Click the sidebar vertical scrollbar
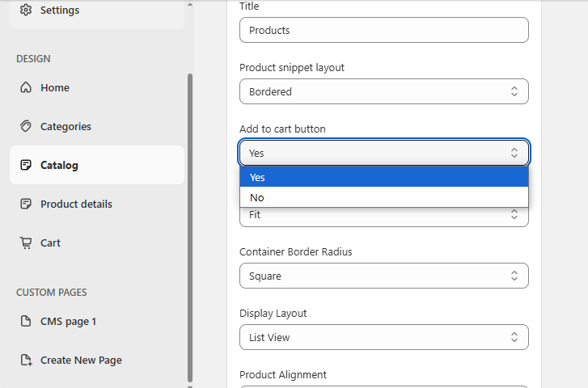 pos(190,227)
